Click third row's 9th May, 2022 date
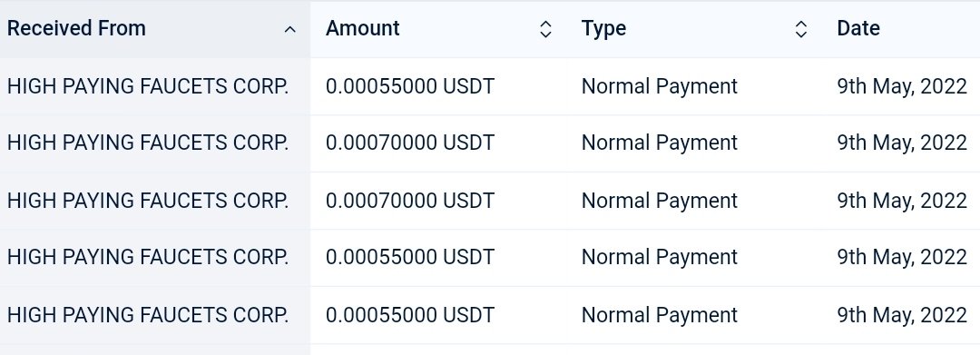 pyautogui.click(x=902, y=201)
